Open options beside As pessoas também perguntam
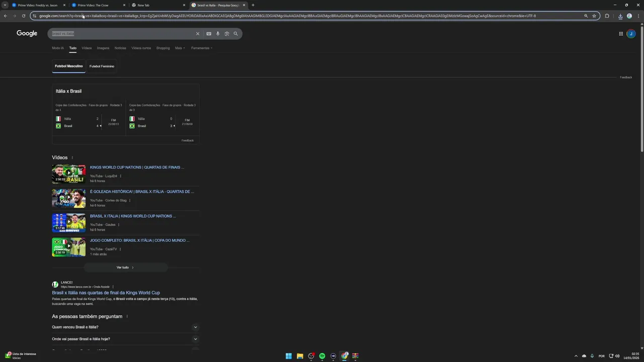The image size is (644, 362). 127,316
